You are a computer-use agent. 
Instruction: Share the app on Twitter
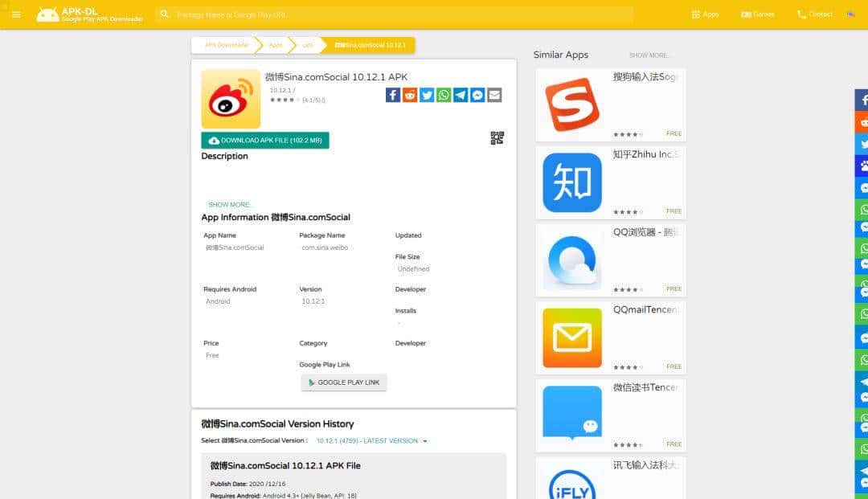coord(427,94)
